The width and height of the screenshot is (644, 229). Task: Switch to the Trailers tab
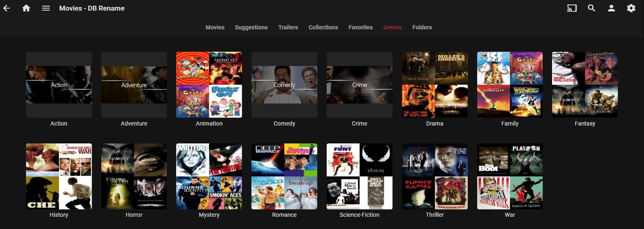click(x=288, y=27)
